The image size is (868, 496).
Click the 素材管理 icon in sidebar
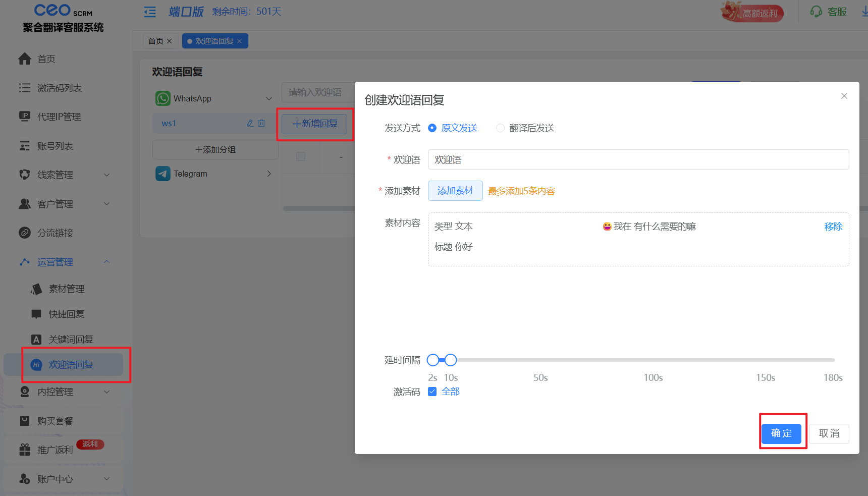click(x=36, y=289)
